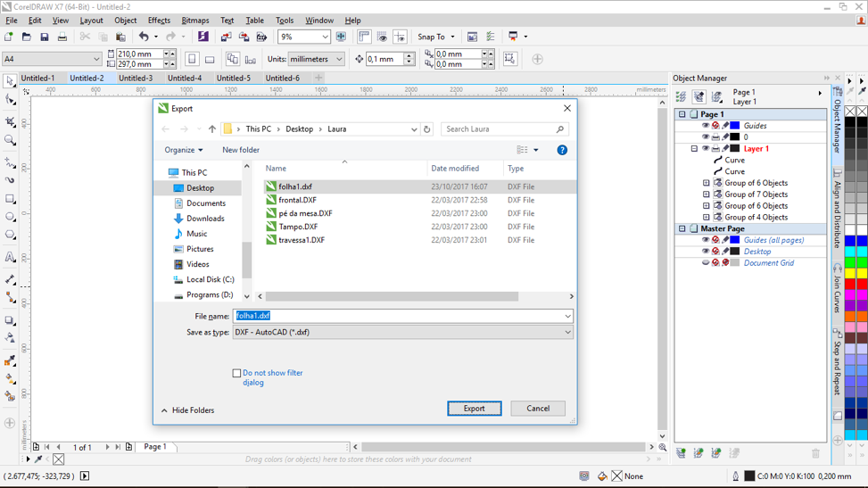Select the Rectangle tool in the toolbox
Screen dimensions: 868x488
point(10,199)
